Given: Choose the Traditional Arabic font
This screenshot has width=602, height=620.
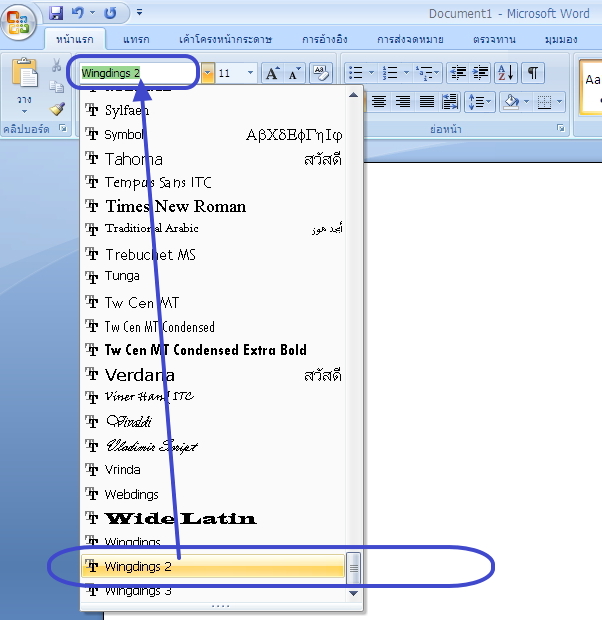Looking at the screenshot, I should tap(214, 229).
